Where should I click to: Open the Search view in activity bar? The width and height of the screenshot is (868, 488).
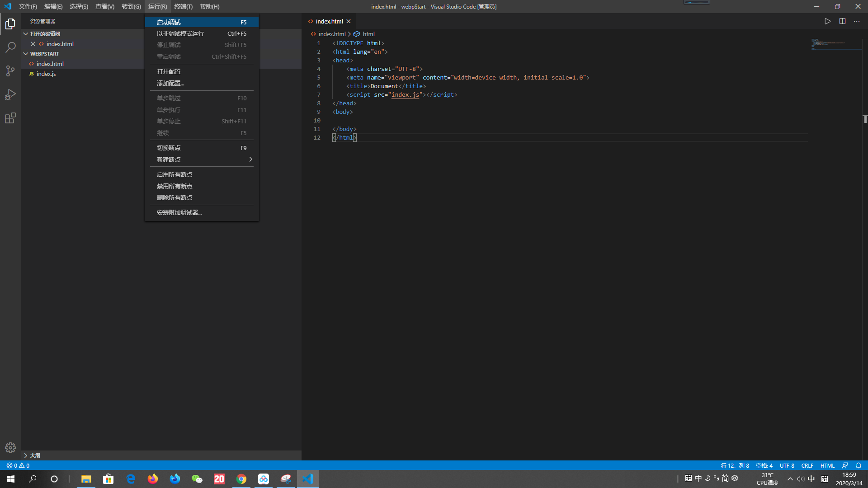[x=10, y=47]
